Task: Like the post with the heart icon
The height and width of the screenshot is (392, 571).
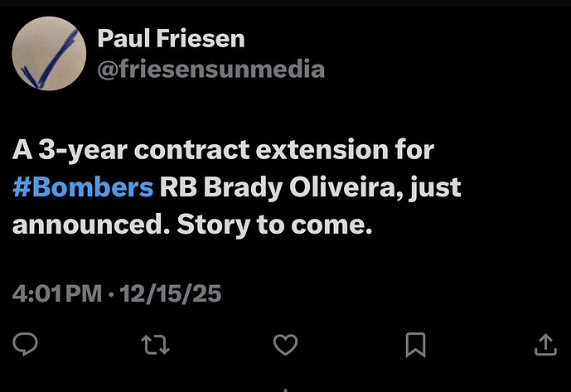Action: (x=285, y=344)
